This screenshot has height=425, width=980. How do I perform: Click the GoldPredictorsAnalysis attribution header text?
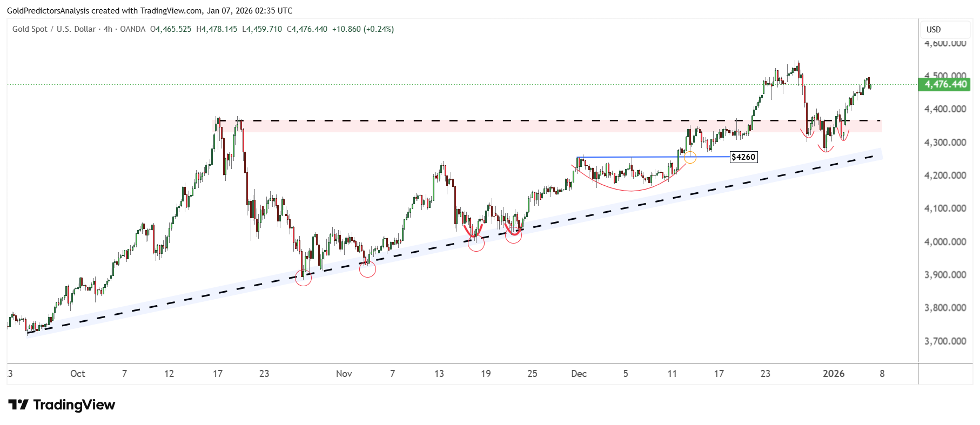coord(150,10)
